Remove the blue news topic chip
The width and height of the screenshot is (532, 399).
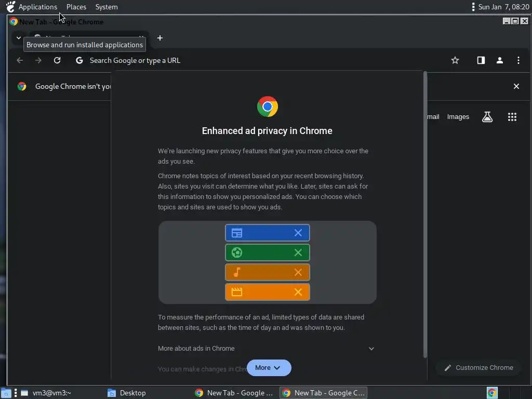(298, 233)
